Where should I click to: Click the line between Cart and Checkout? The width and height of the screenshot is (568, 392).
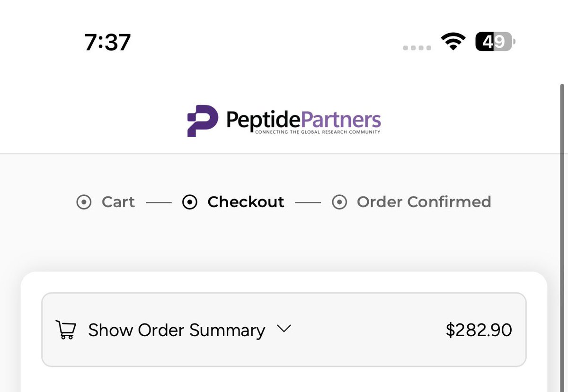pyautogui.click(x=159, y=203)
